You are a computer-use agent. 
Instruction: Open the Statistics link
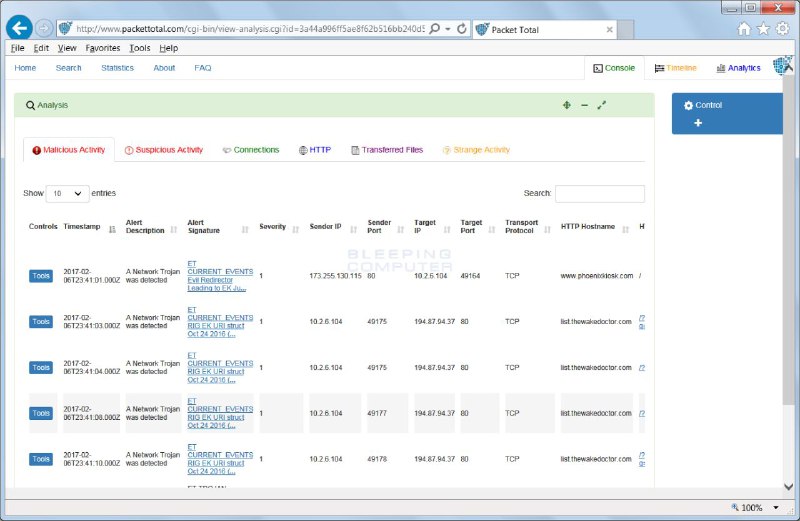(117, 68)
